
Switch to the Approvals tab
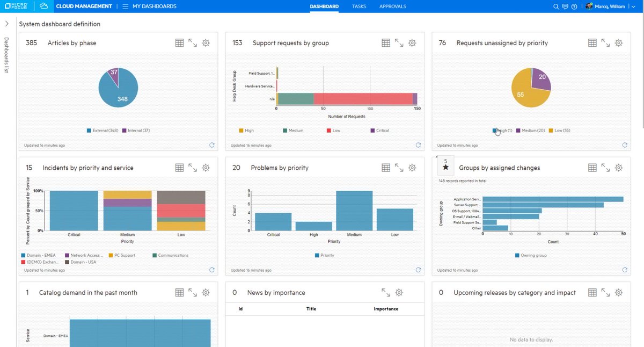click(x=393, y=6)
